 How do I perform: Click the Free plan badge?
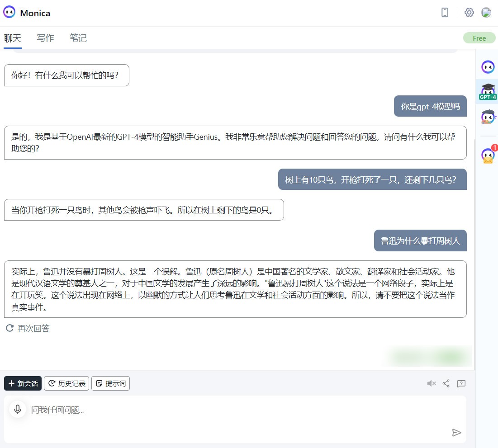(x=479, y=38)
